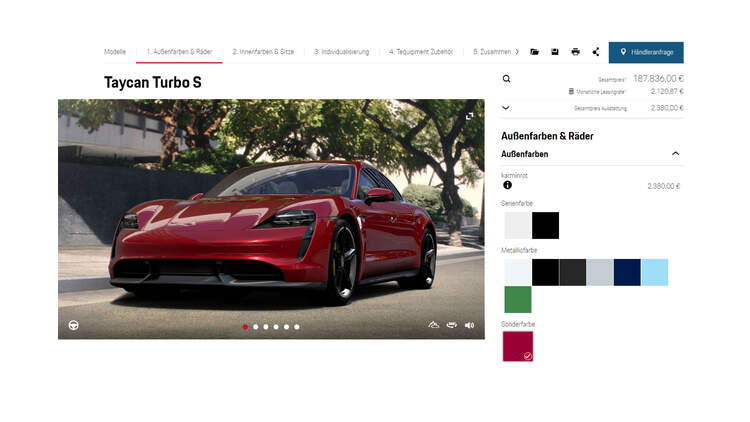Show the third image carousel dot
Image resolution: width=750 pixels, height=422 pixels.
click(x=266, y=327)
